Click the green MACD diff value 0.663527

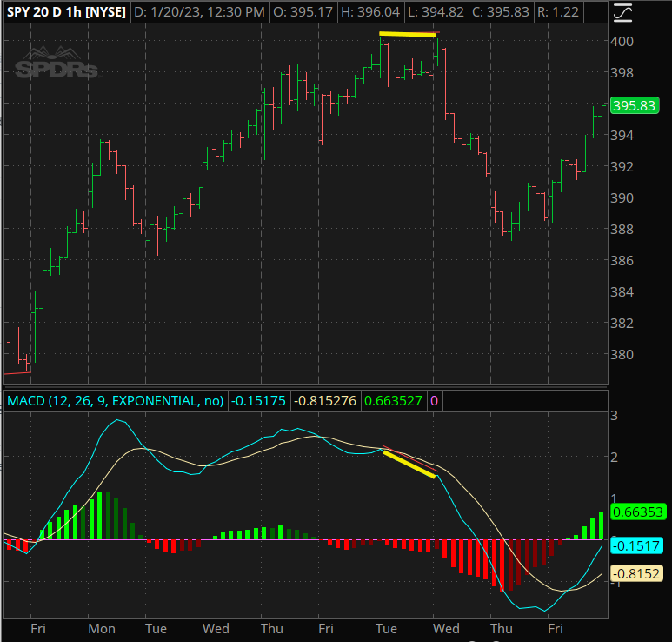(393, 400)
